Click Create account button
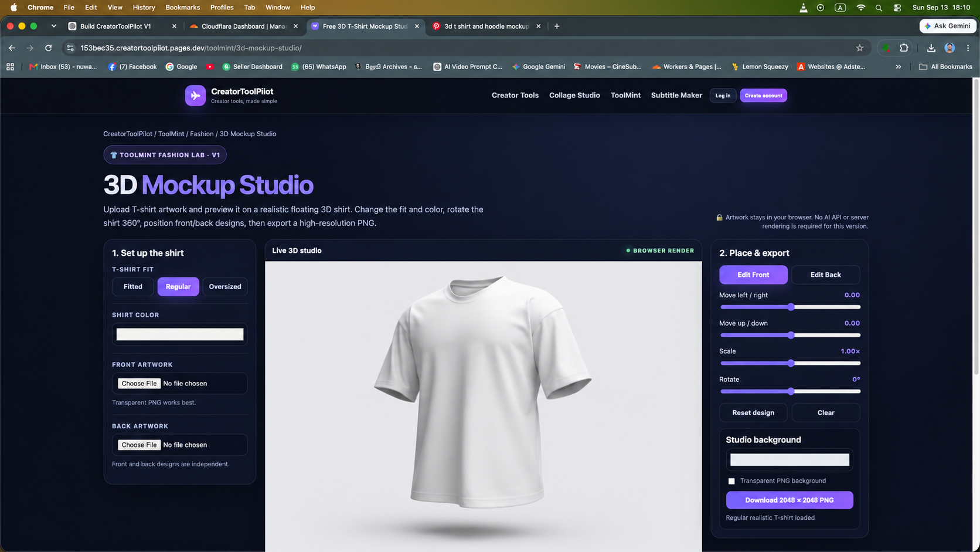 (x=763, y=96)
